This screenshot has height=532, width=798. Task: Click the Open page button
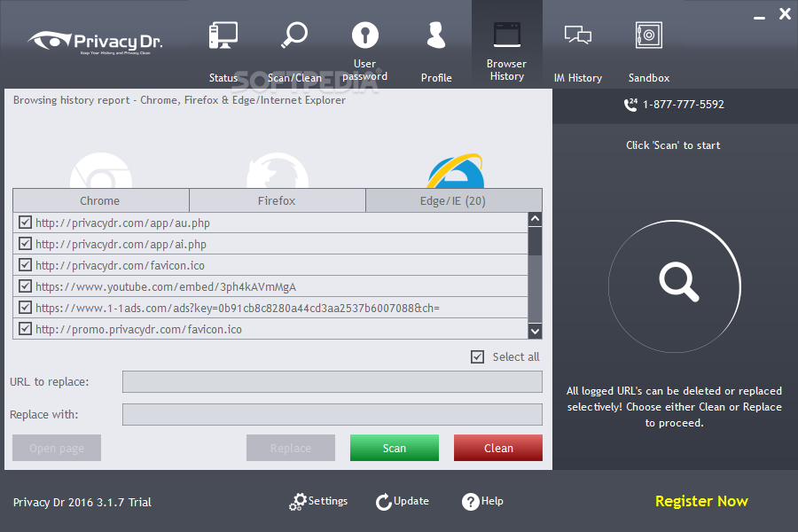57,448
